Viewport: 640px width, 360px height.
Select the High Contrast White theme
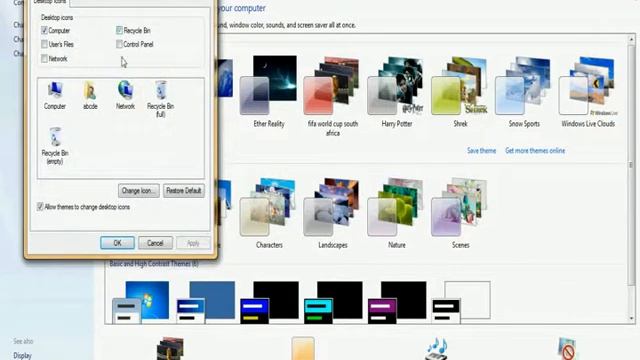click(x=461, y=302)
